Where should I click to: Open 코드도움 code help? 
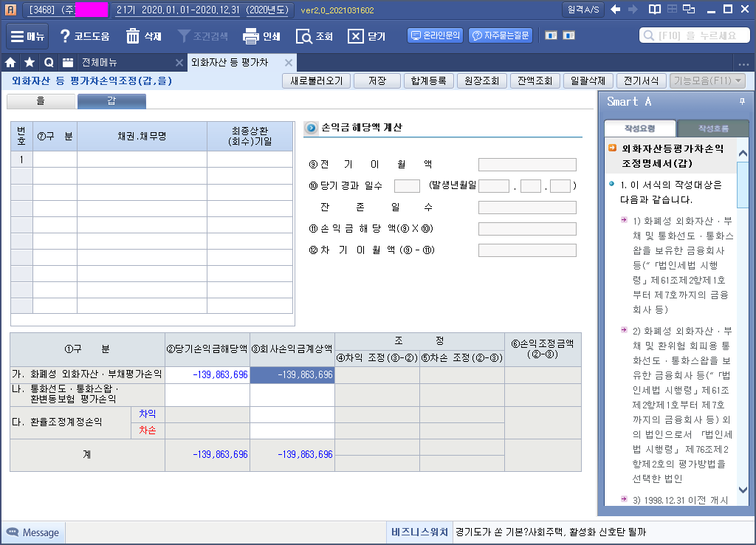(x=85, y=36)
